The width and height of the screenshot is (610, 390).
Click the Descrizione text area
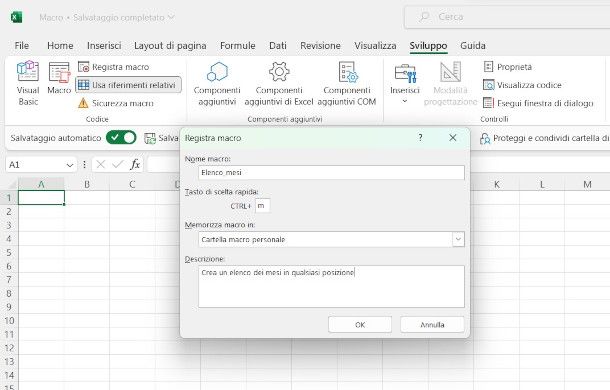pyautogui.click(x=331, y=286)
